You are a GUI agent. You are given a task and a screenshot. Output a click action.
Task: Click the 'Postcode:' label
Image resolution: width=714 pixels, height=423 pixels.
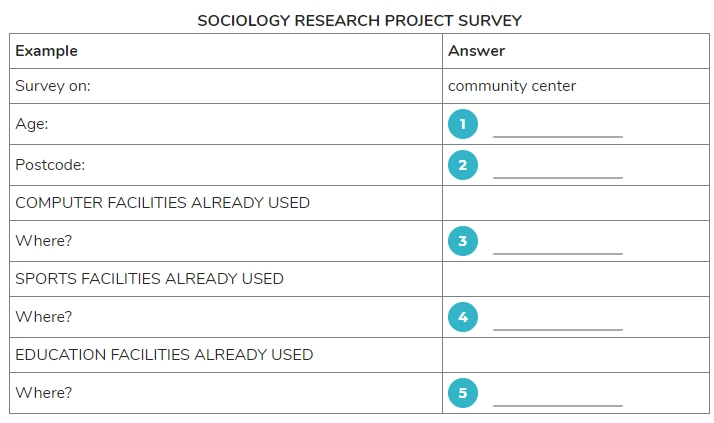coord(50,165)
